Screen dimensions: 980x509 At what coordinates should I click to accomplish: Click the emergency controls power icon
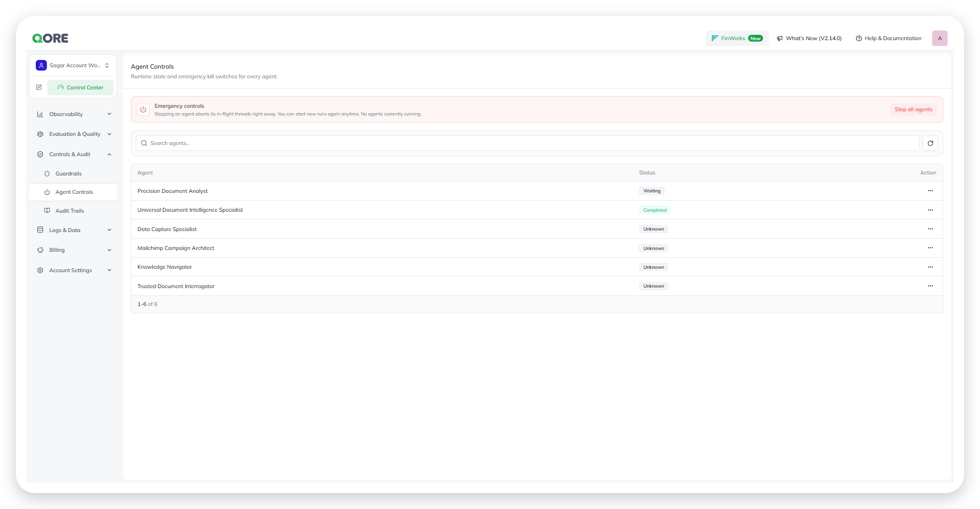coord(143,110)
